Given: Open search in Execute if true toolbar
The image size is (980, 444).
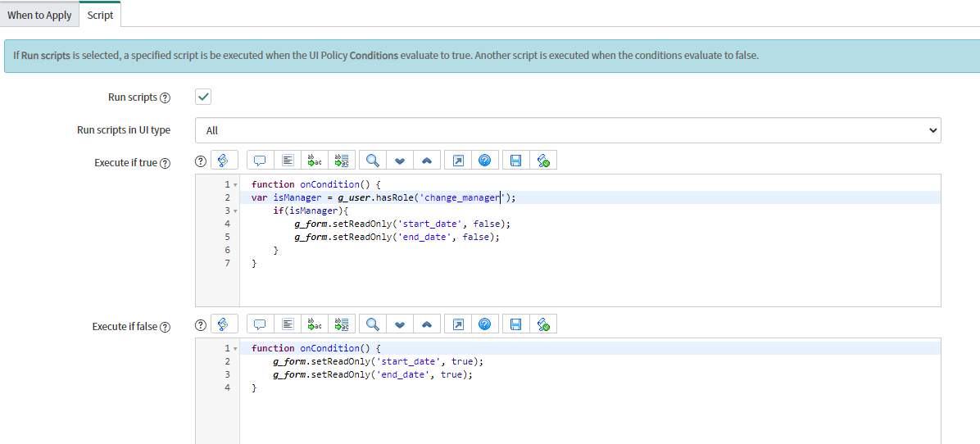Looking at the screenshot, I should tap(373, 161).
